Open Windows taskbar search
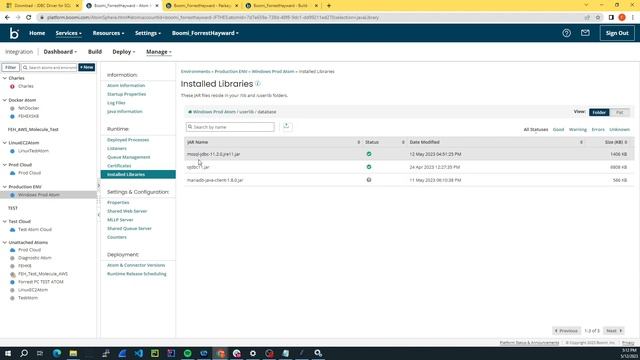This screenshot has width=640, height=360. 24,353
